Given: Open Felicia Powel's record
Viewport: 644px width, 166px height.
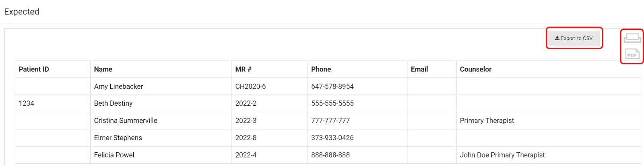Looking at the screenshot, I should click(x=114, y=155).
